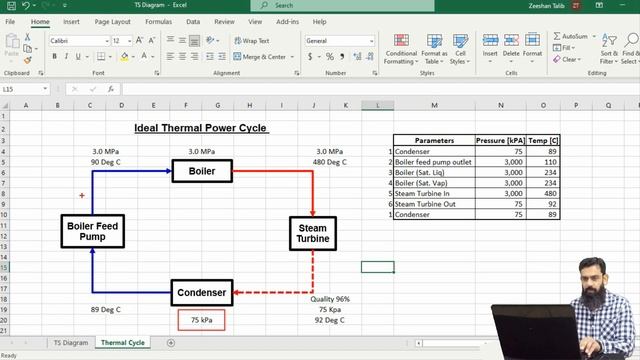Toggle Bottom Align
The height and width of the screenshot is (360, 640).
coord(195,40)
